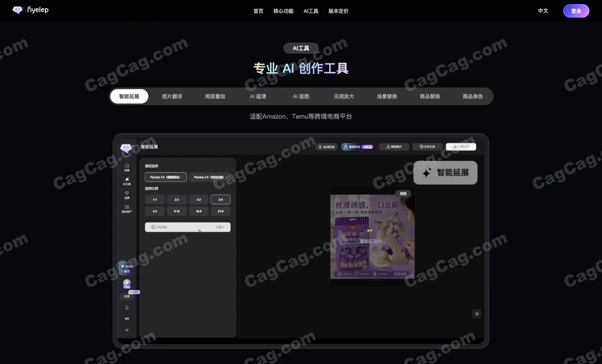The height and width of the screenshot is (364, 602).
Task: Click the 会员 points badge 21583
Action: 127,268
